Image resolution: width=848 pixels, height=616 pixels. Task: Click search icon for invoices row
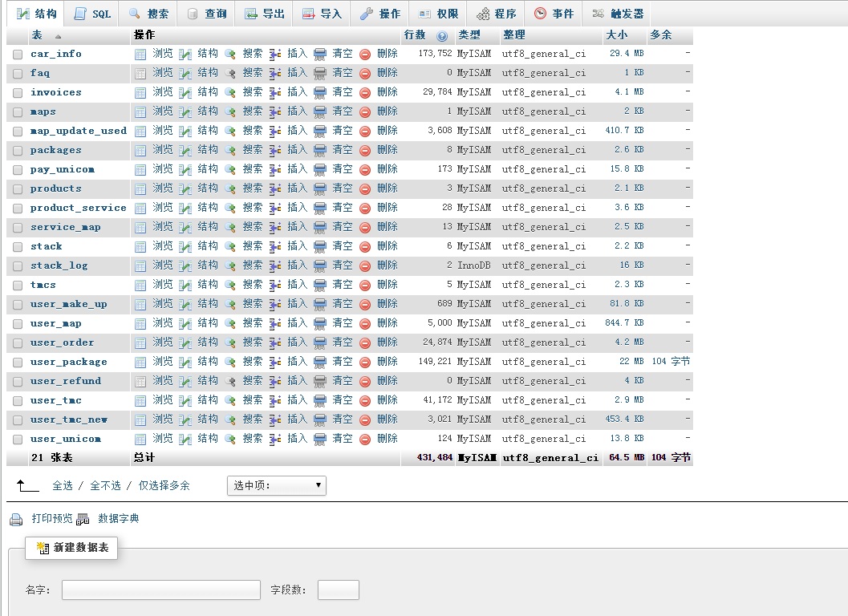pyautogui.click(x=229, y=92)
